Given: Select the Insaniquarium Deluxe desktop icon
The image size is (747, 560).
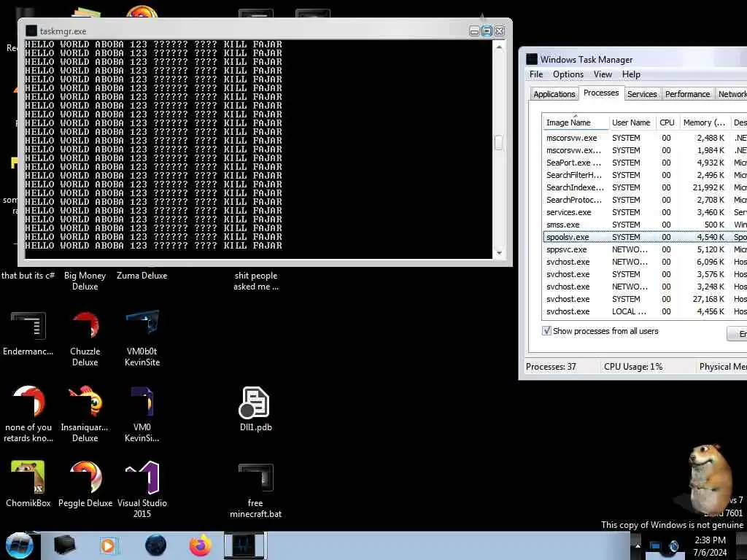Looking at the screenshot, I should [85, 414].
